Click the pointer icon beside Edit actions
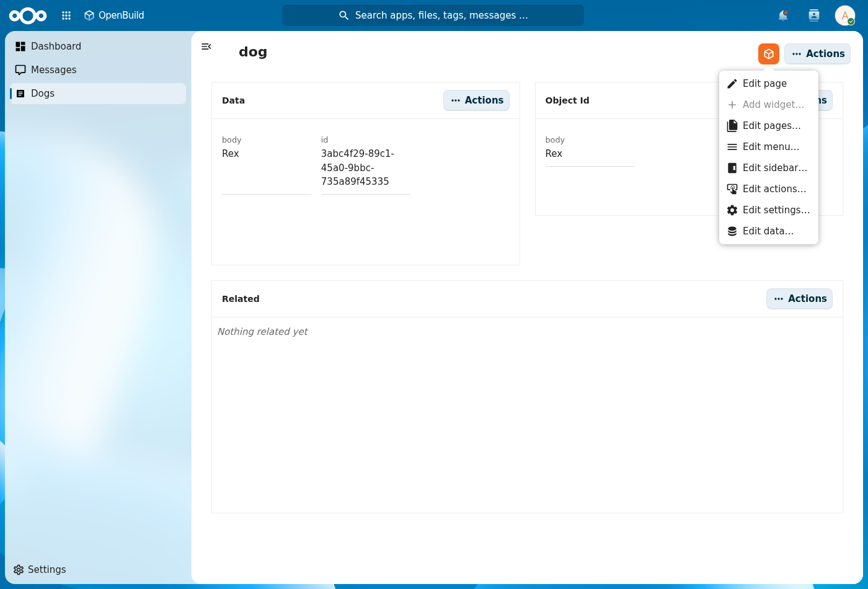This screenshot has height=589, width=868. [732, 189]
